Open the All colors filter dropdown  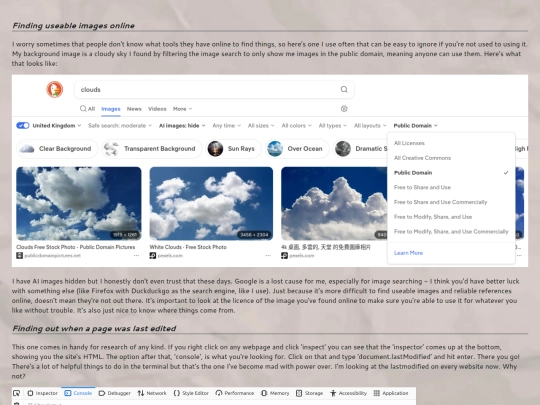tap(297, 126)
